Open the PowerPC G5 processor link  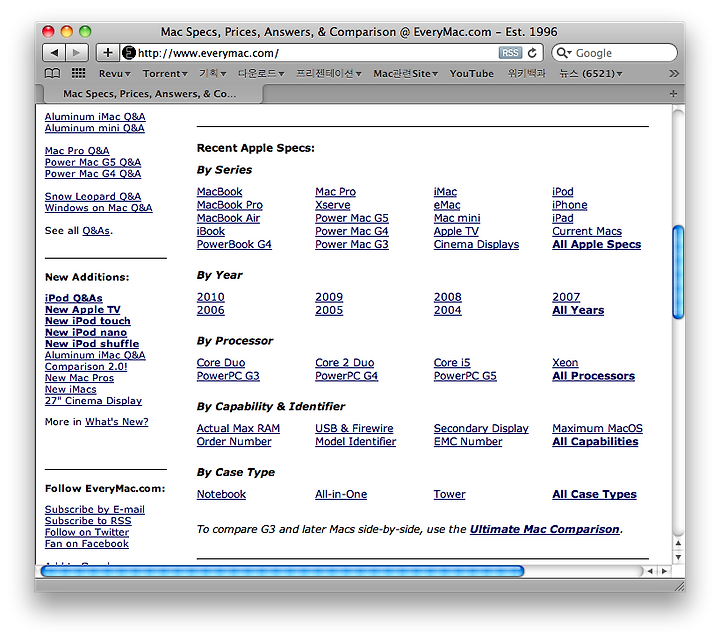click(x=465, y=376)
